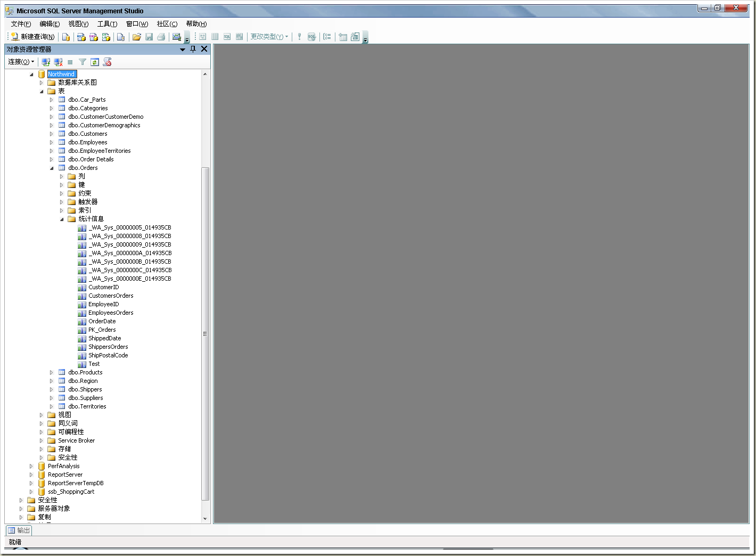Select the ReportServerTempDB database
The height and width of the screenshot is (556, 756).
[76, 483]
